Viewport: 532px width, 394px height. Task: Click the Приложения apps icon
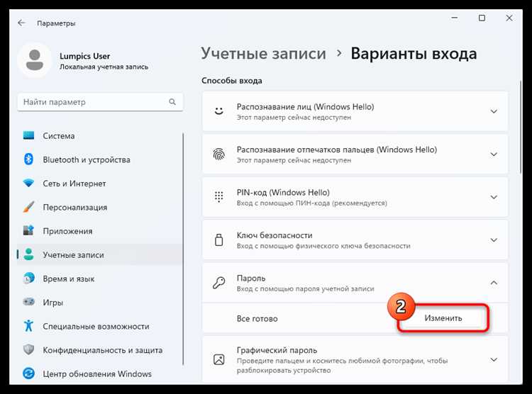pyautogui.click(x=28, y=230)
